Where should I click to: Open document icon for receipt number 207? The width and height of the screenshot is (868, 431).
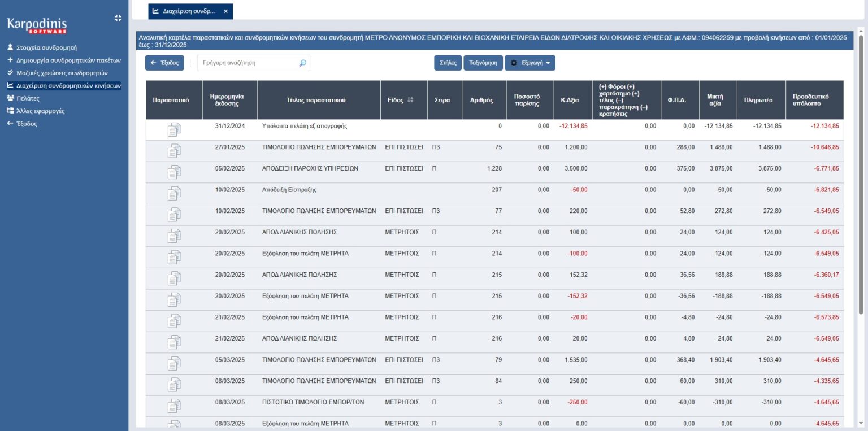point(174,194)
